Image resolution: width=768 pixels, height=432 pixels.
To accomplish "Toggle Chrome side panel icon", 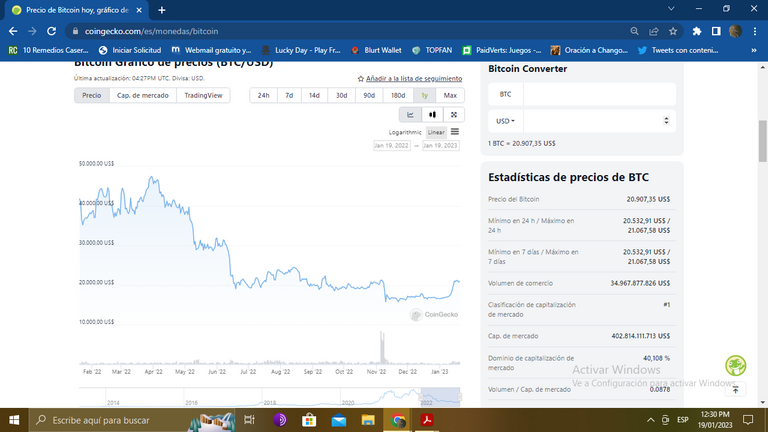I will (x=716, y=31).
